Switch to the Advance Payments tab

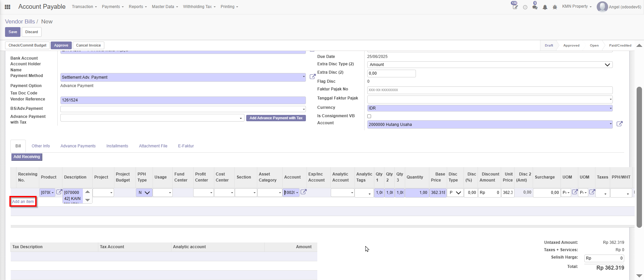click(x=78, y=146)
